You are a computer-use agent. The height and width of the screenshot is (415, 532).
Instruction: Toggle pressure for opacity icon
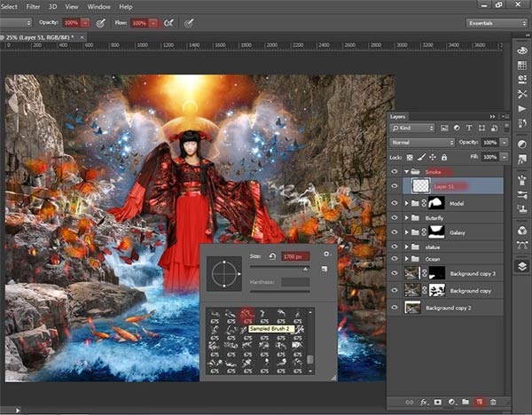click(100, 23)
